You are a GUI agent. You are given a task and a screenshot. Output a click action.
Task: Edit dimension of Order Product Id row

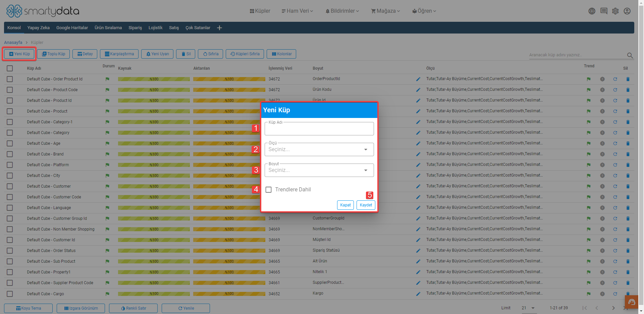pos(418,79)
